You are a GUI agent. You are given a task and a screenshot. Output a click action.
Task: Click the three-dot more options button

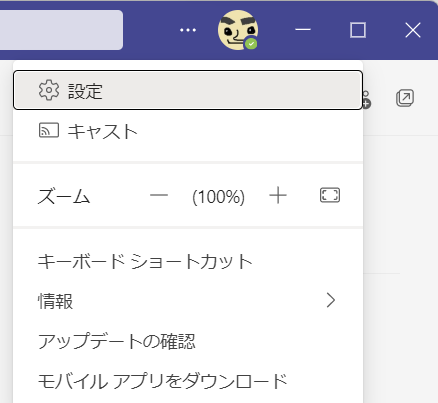[188, 30]
